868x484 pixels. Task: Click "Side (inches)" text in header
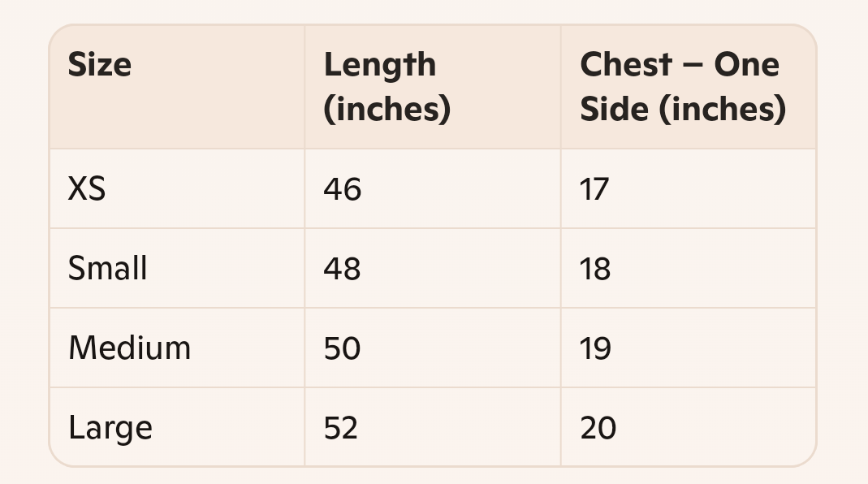683,109
